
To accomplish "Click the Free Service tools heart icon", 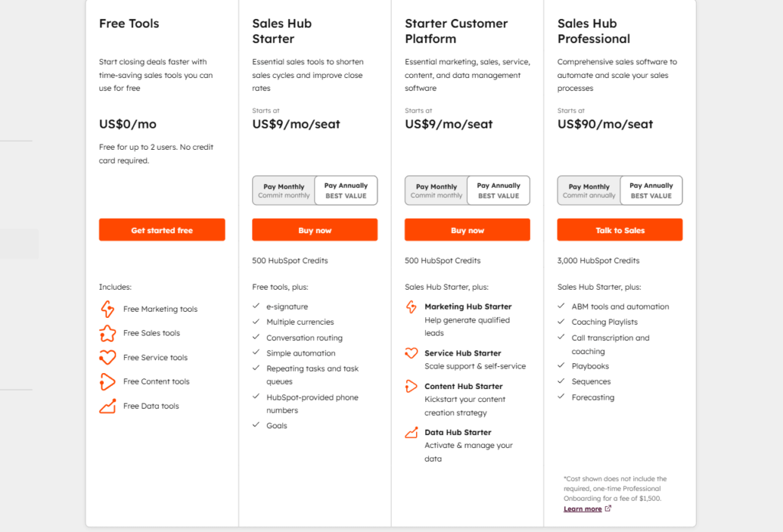I will (108, 357).
